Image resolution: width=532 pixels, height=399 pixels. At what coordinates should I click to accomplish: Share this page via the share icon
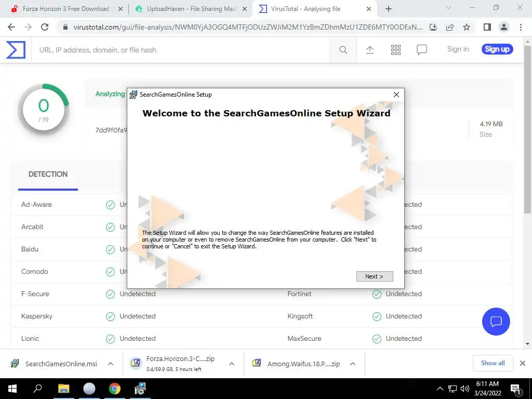(x=450, y=27)
